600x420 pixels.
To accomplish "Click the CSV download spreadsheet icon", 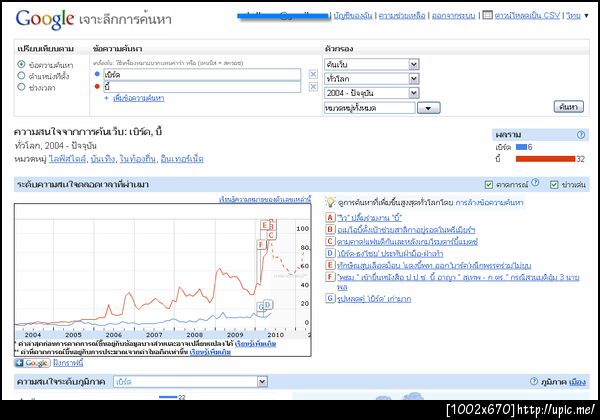I will pos(487,15).
